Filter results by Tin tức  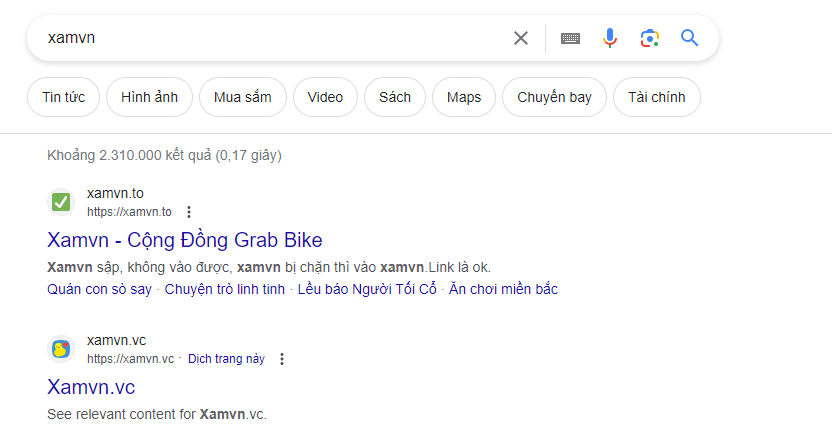(x=63, y=97)
